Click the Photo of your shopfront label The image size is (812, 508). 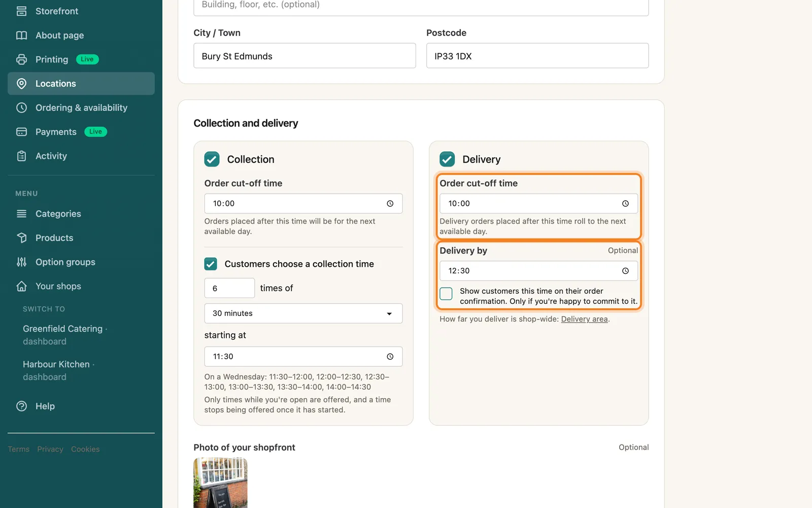(x=244, y=448)
